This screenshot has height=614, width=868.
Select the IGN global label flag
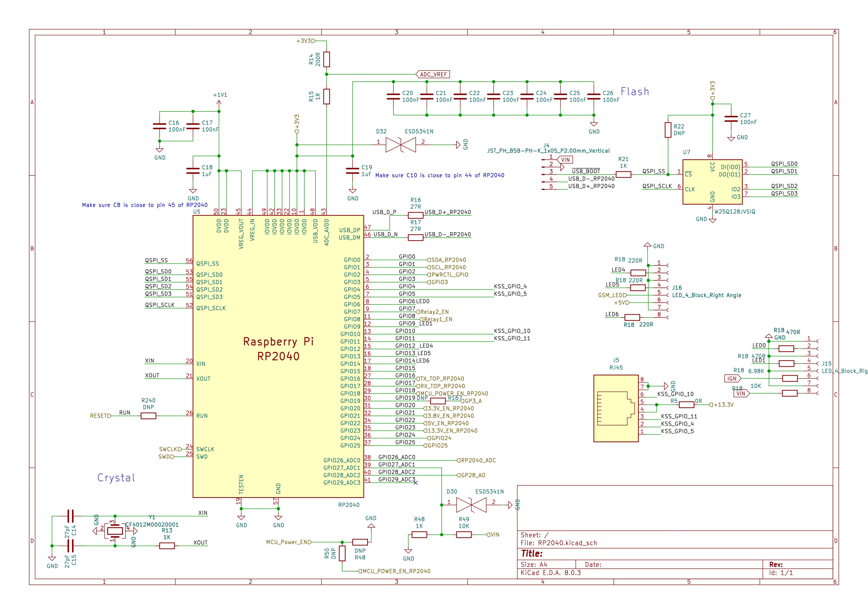[x=732, y=378]
